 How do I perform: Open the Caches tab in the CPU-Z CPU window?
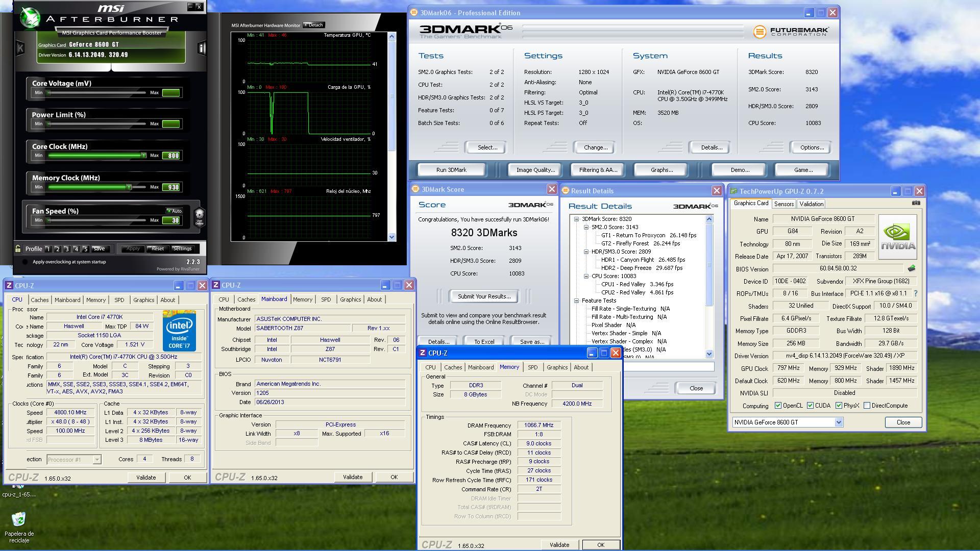(x=39, y=300)
